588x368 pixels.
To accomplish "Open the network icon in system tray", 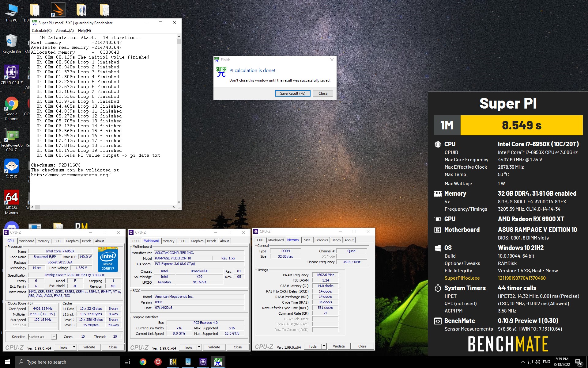I will (x=530, y=362).
